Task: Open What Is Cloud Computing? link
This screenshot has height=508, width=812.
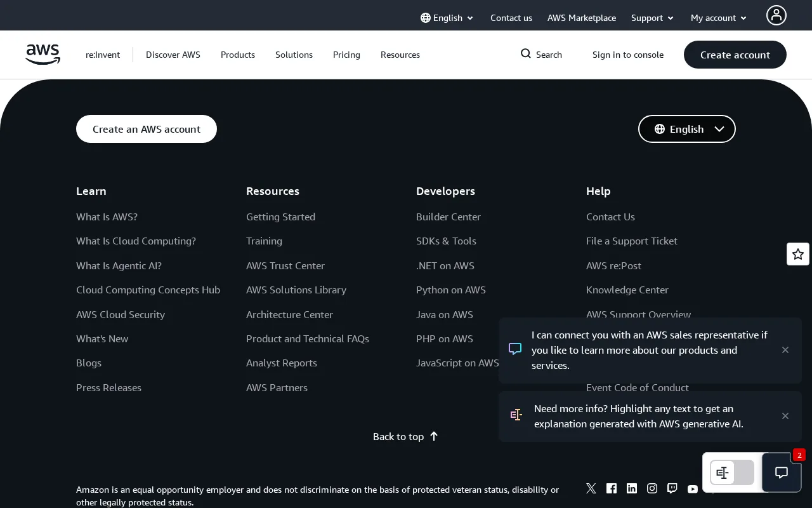Action: coord(136,241)
